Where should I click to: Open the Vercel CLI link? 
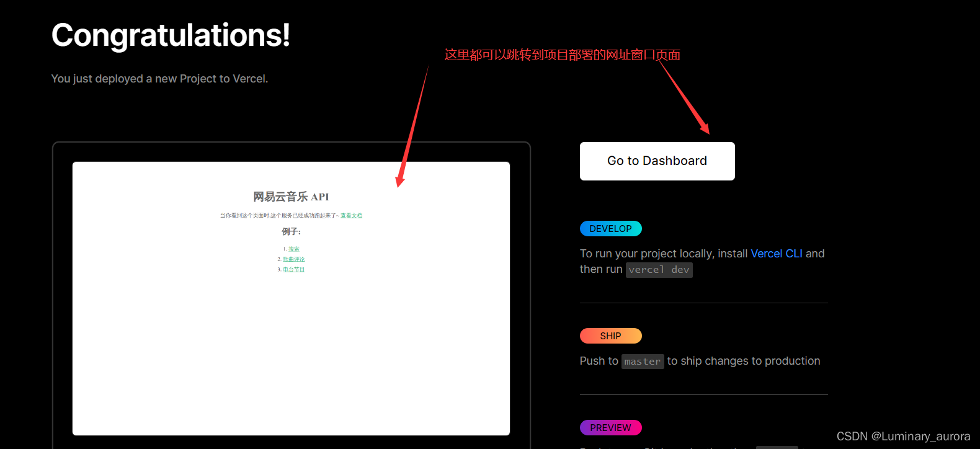click(x=777, y=254)
